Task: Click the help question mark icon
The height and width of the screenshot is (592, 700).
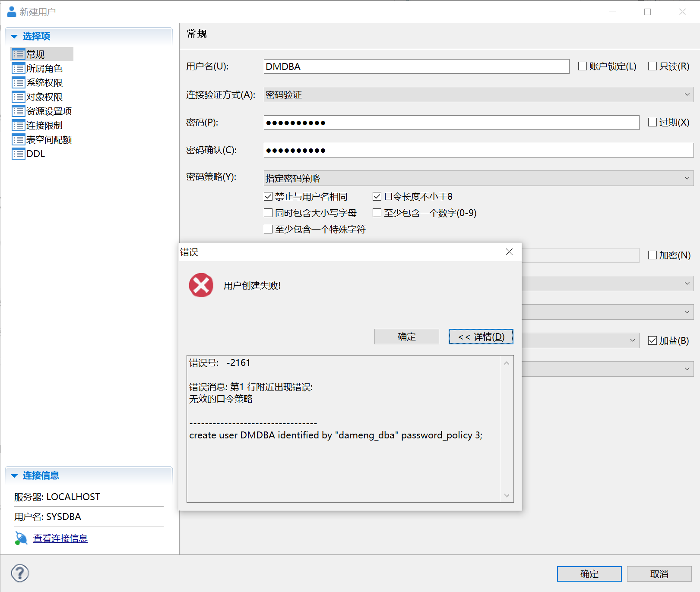Action: (x=20, y=573)
